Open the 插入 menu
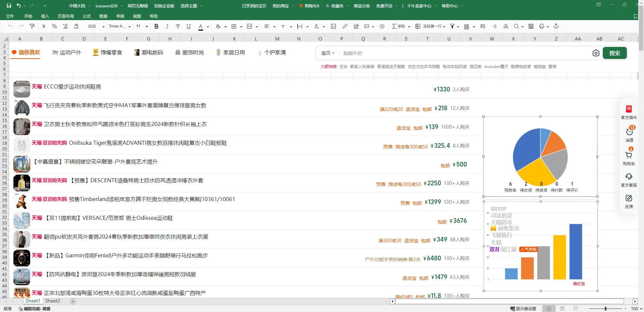This screenshot has height=312, width=644. tap(45, 16)
